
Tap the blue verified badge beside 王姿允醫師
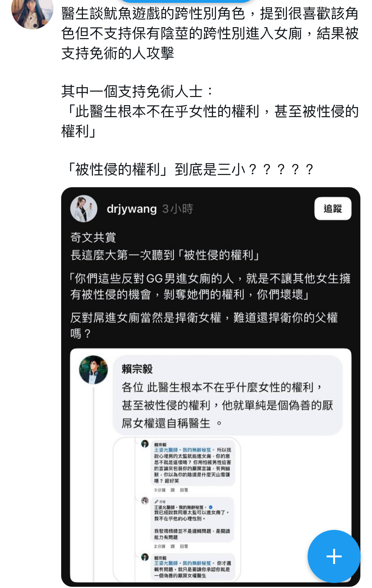point(211,507)
